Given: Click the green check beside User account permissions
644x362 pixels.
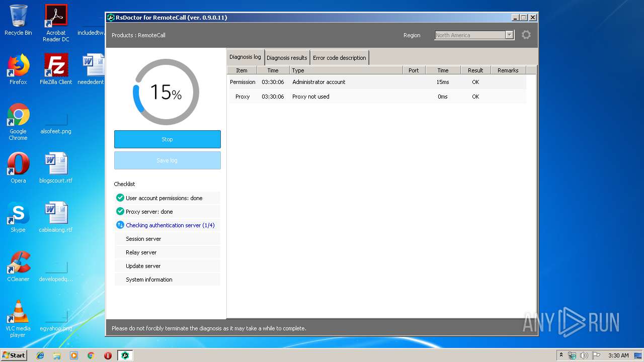Looking at the screenshot, I should coord(120,198).
